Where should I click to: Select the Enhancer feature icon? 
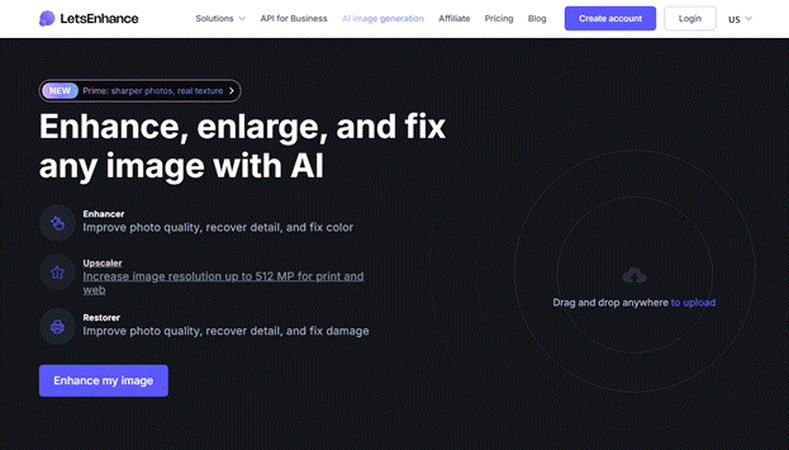tap(57, 222)
